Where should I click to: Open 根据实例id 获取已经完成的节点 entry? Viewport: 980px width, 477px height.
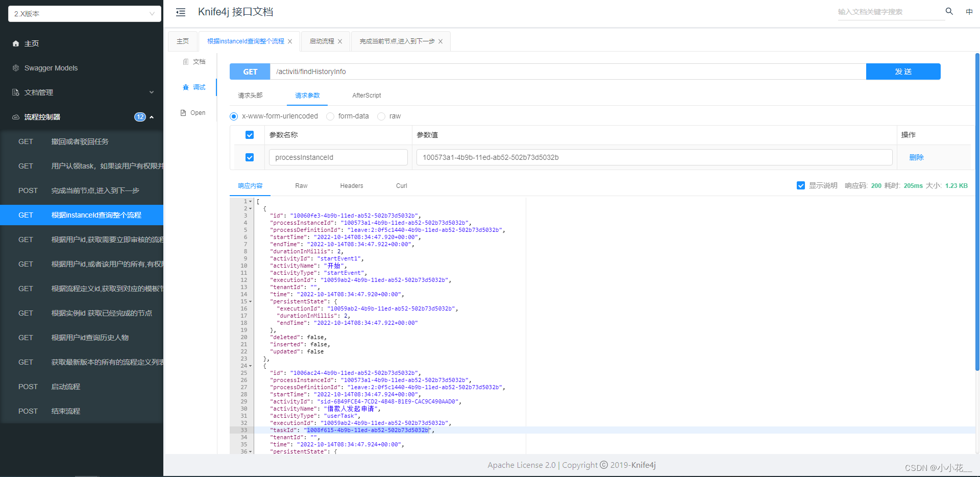(82, 313)
